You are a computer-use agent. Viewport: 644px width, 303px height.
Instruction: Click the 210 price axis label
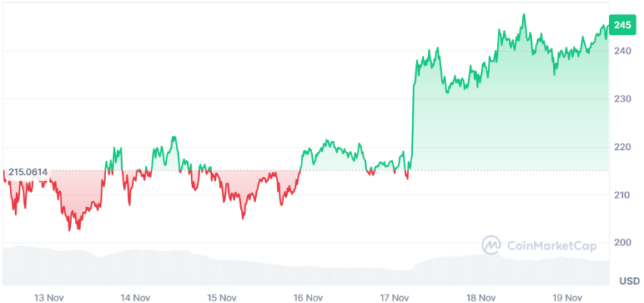pyautogui.click(x=623, y=195)
